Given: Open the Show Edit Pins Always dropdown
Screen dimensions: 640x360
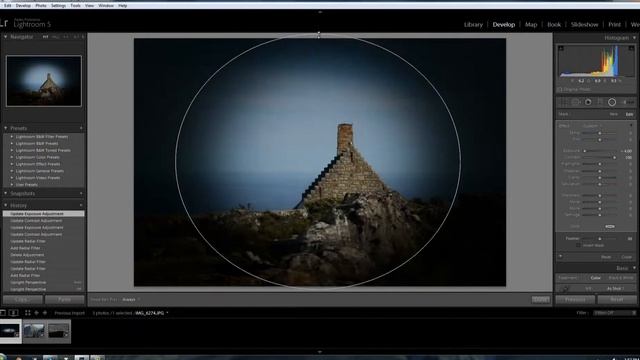Looking at the screenshot, I should pyautogui.click(x=131, y=300).
